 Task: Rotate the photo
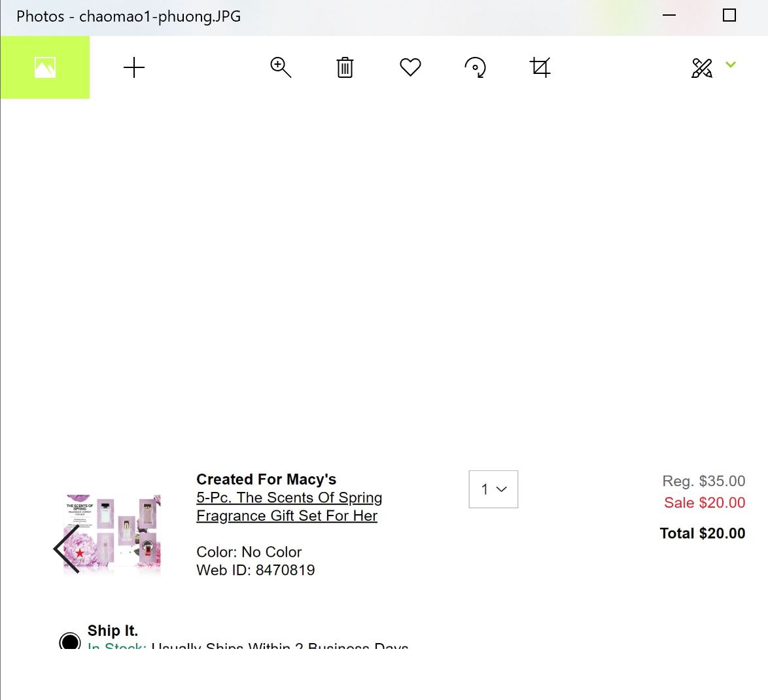tap(476, 67)
